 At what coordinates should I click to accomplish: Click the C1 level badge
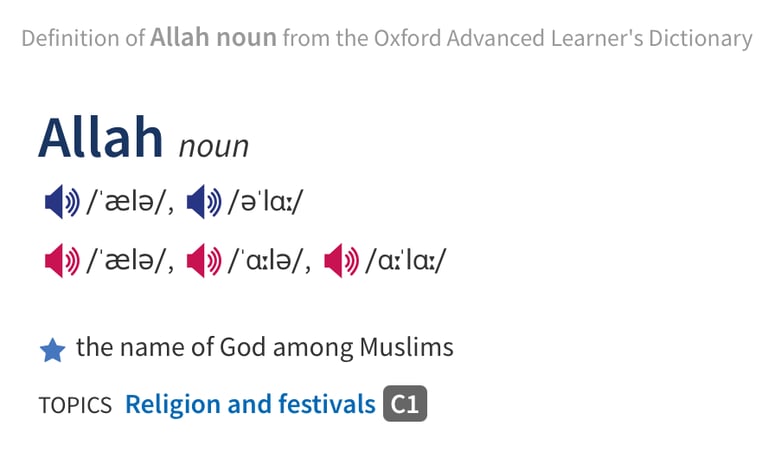[x=405, y=404]
